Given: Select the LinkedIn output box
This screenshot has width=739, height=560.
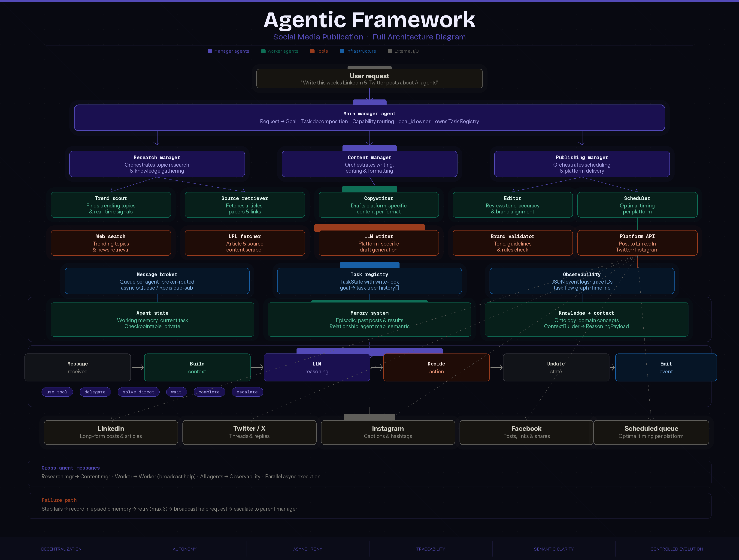Looking at the screenshot, I should (x=111, y=432).
